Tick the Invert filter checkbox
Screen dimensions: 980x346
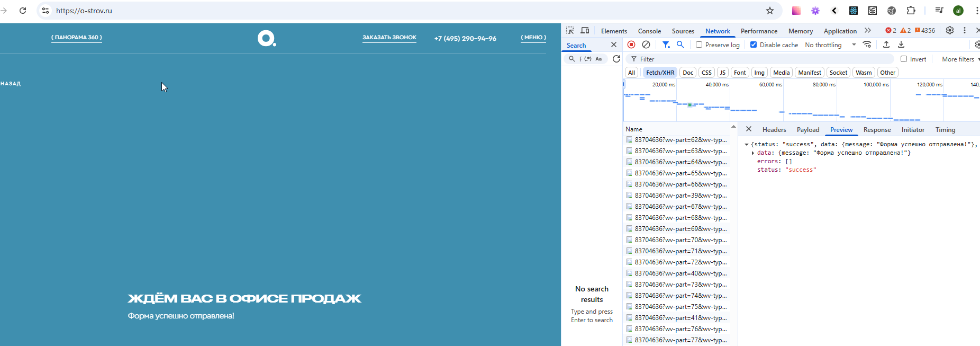pos(904,59)
